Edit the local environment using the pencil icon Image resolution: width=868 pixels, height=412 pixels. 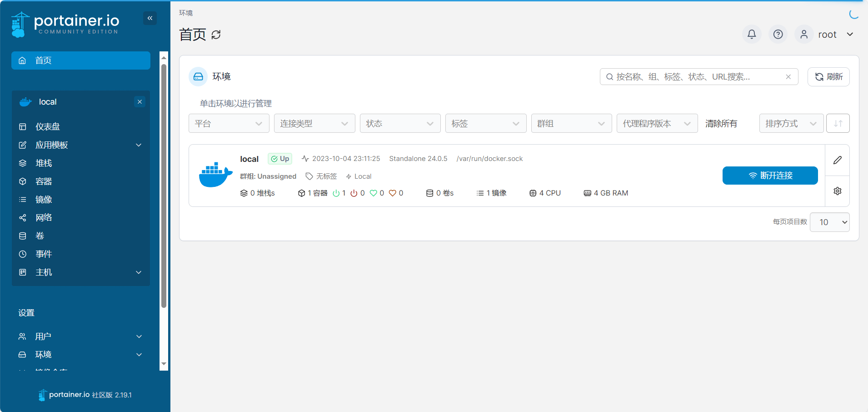(x=837, y=160)
